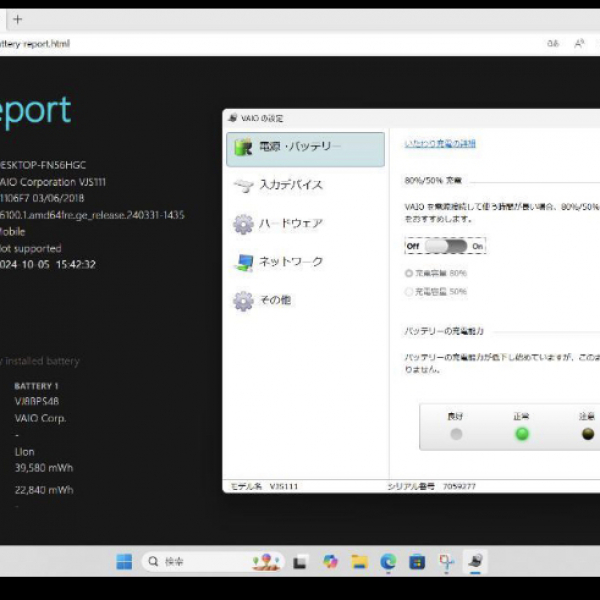Click the 注意 dark status indicator
600x600 pixels.
(588, 434)
